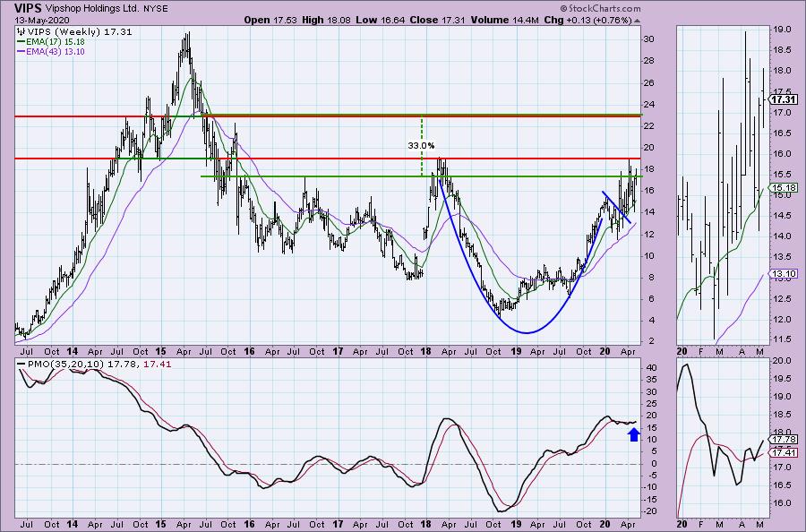
Task: Click the 20.0 label on zoom PMO axis
Action: [x=782, y=361]
